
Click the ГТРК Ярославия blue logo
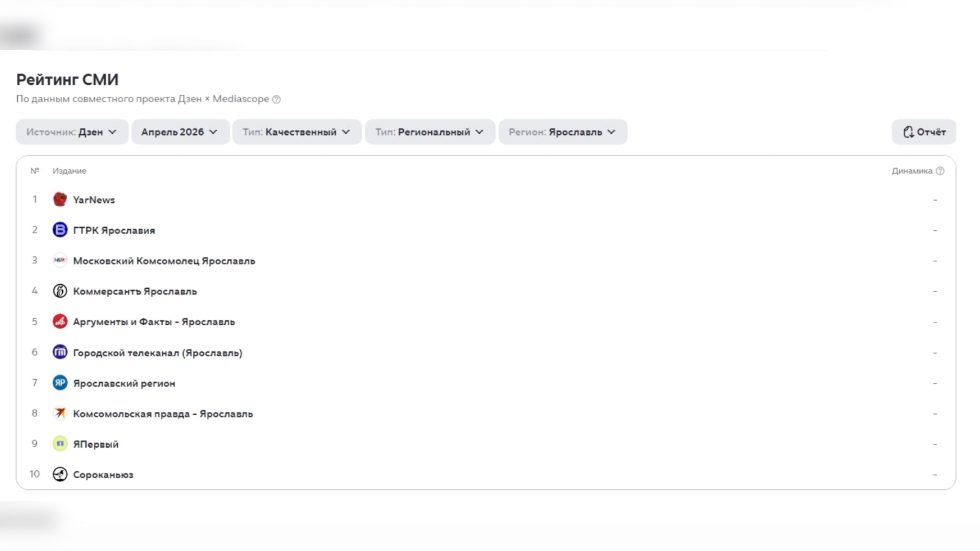coord(60,230)
